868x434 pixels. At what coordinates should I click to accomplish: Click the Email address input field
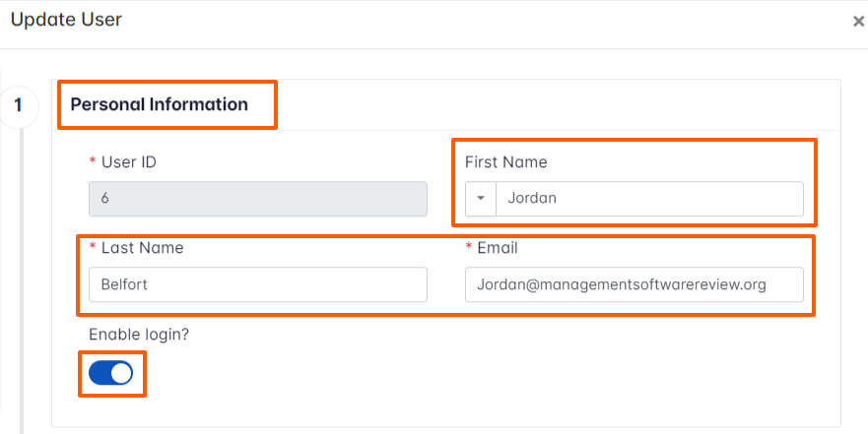pos(634,285)
